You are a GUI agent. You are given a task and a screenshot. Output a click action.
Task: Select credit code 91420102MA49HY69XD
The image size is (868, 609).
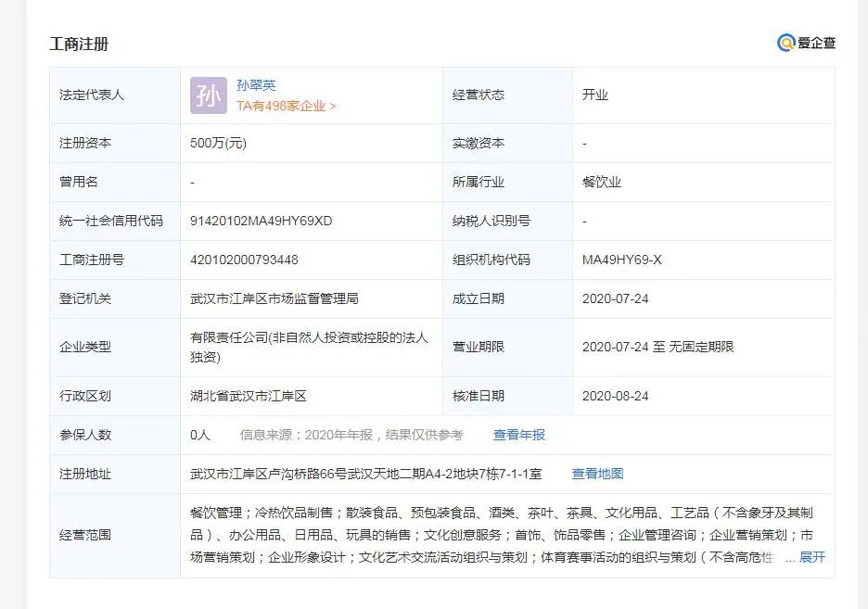[261, 221]
